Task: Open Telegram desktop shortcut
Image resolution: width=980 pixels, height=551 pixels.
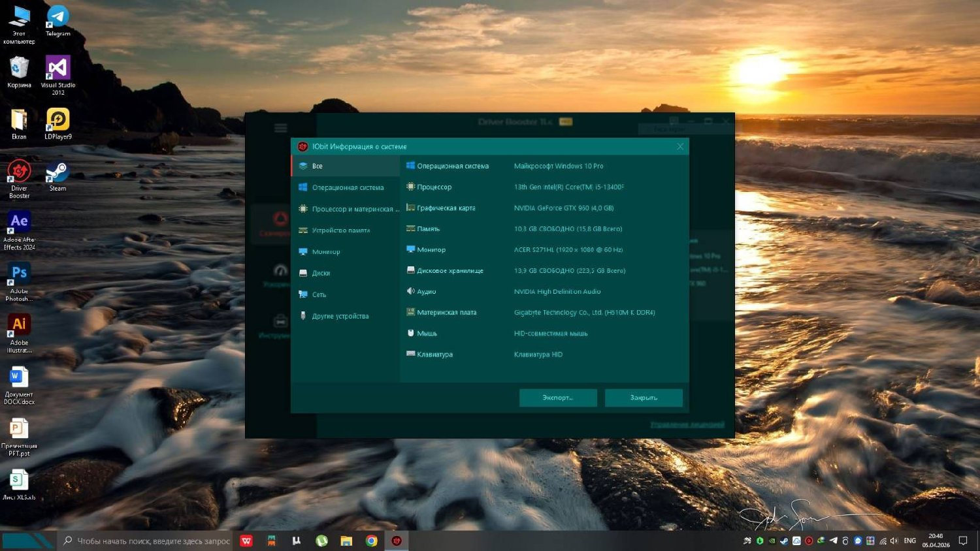Action: (57, 21)
